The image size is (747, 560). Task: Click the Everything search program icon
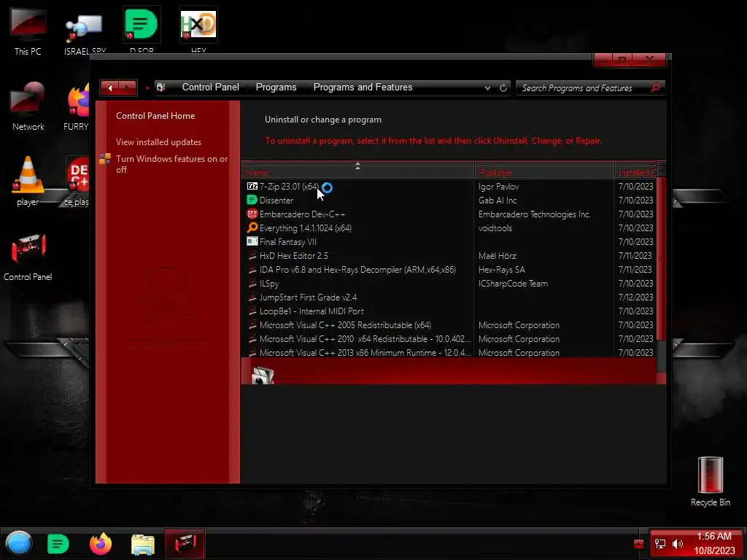(x=252, y=227)
